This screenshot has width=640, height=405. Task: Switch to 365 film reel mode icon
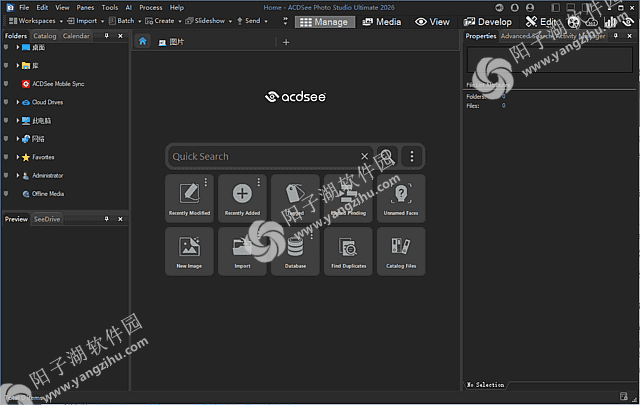[573, 22]
